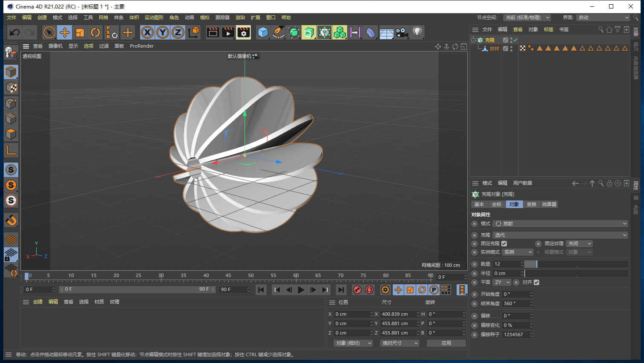
Task: Open the 运动图形 menu
Action: 154,17
